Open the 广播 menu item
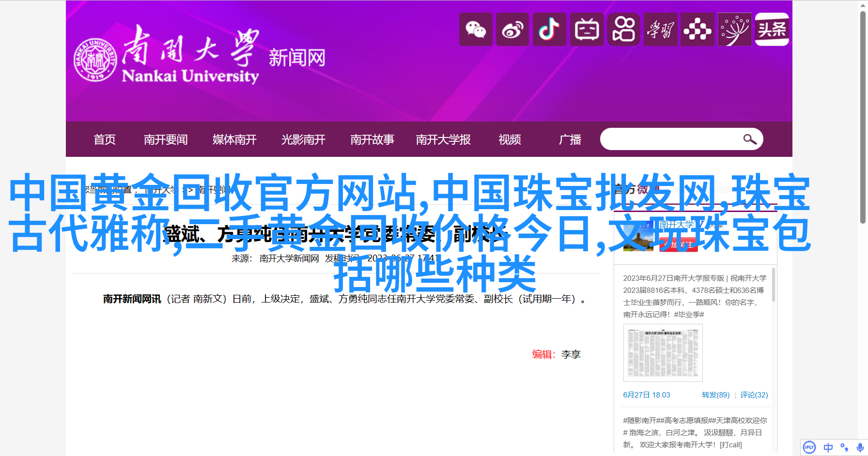The width and height of the screenshot is (868, 456). tap(570, 139)
